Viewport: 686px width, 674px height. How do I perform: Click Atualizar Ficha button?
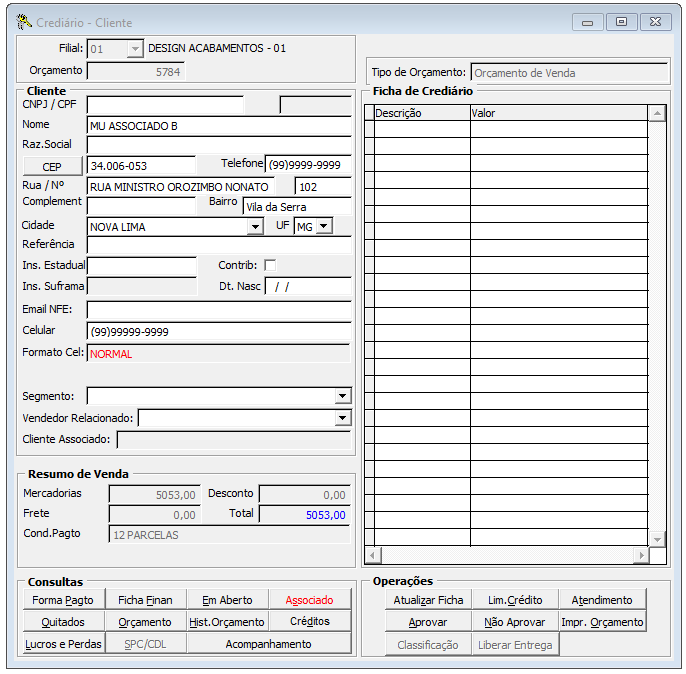[428, 600]
